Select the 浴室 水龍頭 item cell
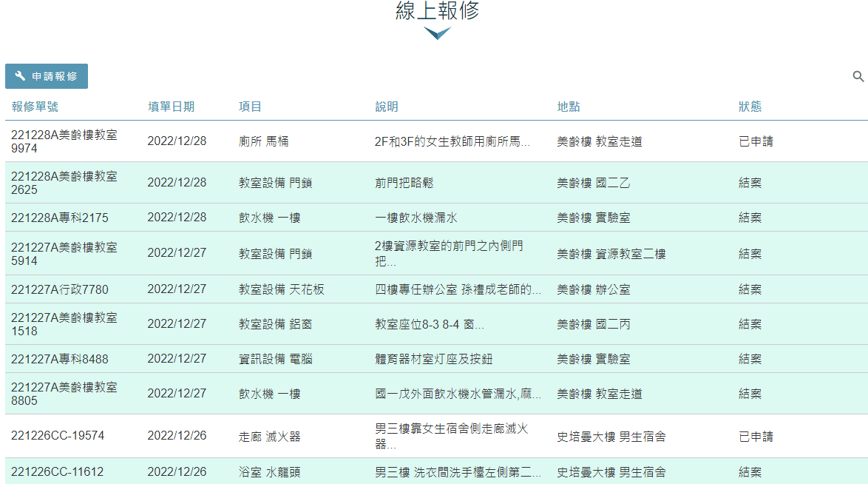This screenshot has height=484, width=868. tap(270, 472)
